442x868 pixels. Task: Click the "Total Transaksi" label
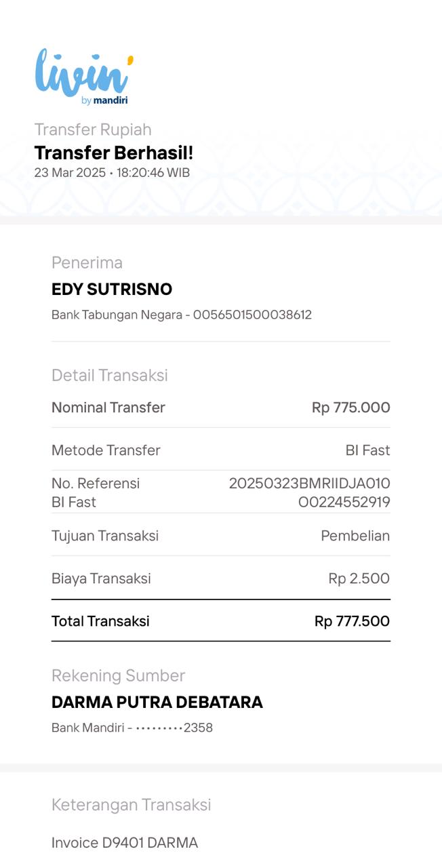(100, 621)
